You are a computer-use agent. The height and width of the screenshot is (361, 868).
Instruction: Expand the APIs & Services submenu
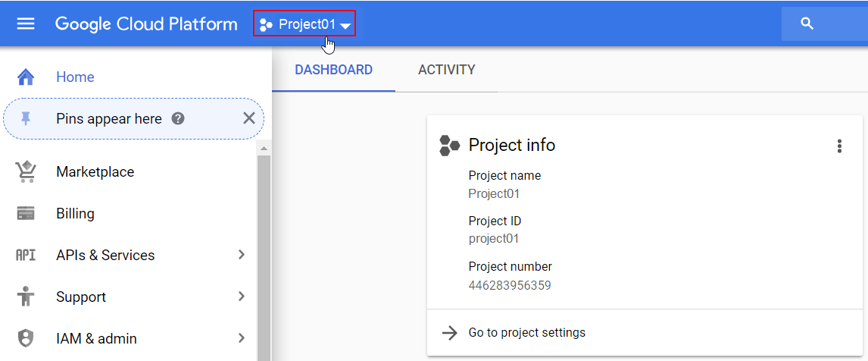[242, 255]
